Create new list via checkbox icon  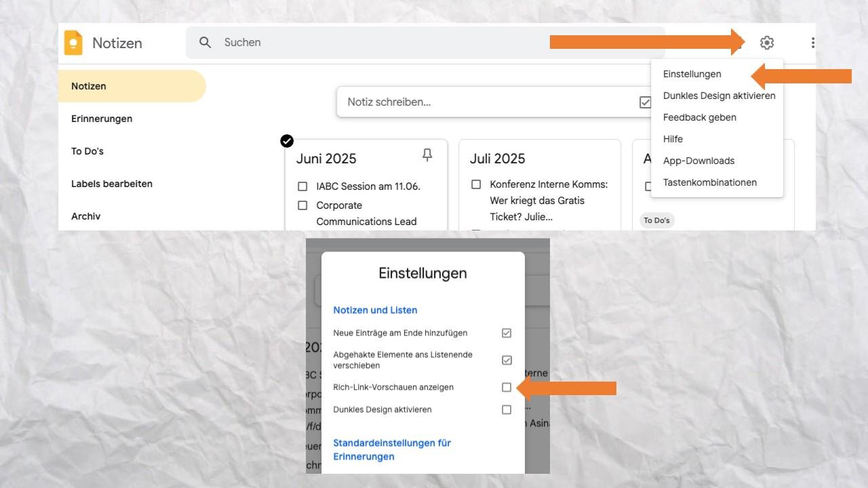coord(645,102)
